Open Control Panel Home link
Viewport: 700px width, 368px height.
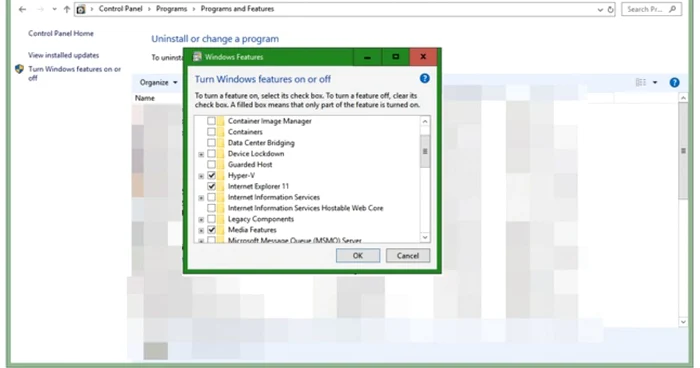coord(61,33)
